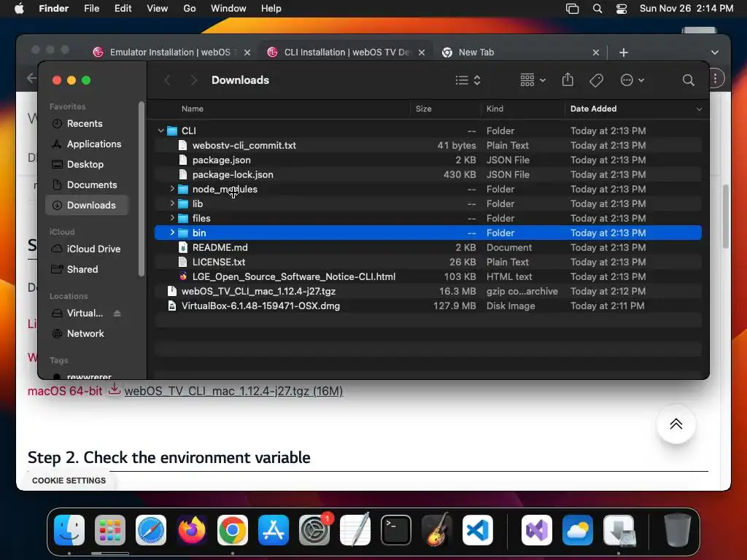This screenshot has width=747, height=560.
Task: Open the Group-by grid dropdown in Finder
Action: point(533,80)
